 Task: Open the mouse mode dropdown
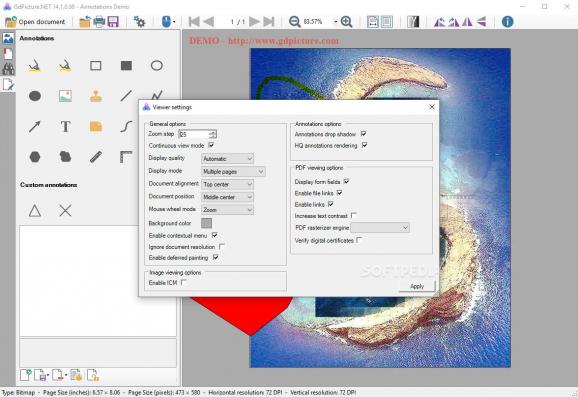168,22
